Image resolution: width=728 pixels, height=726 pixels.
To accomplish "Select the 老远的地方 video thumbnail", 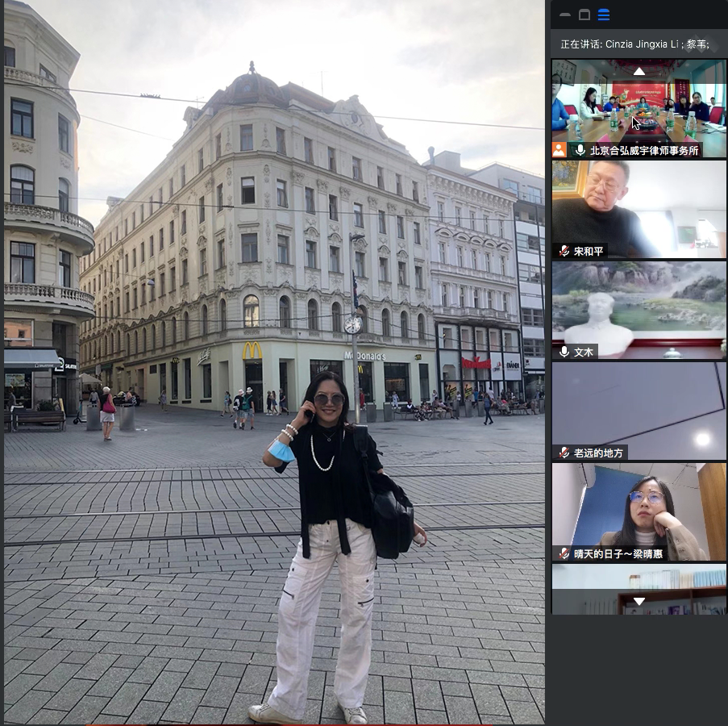I will click(x=639, y=411).
